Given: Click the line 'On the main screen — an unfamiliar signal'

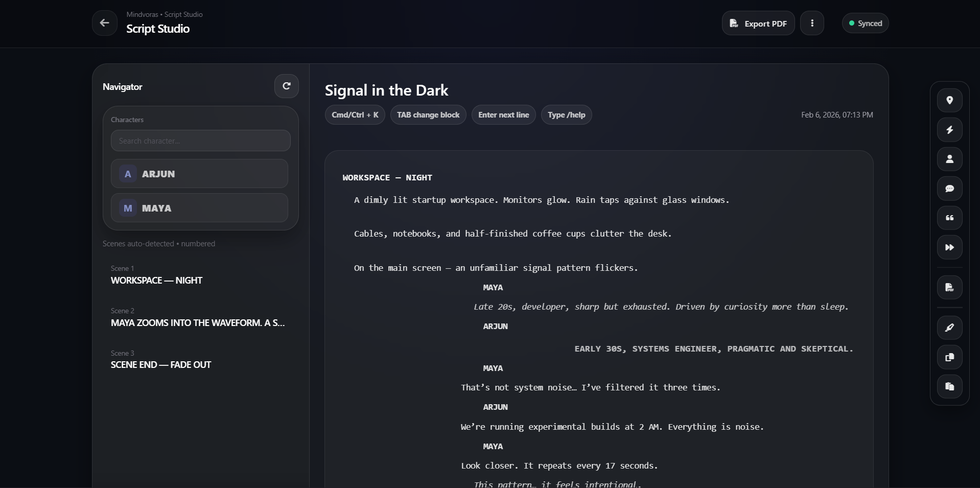Looking at the screenshot, I should pos(496,268).
